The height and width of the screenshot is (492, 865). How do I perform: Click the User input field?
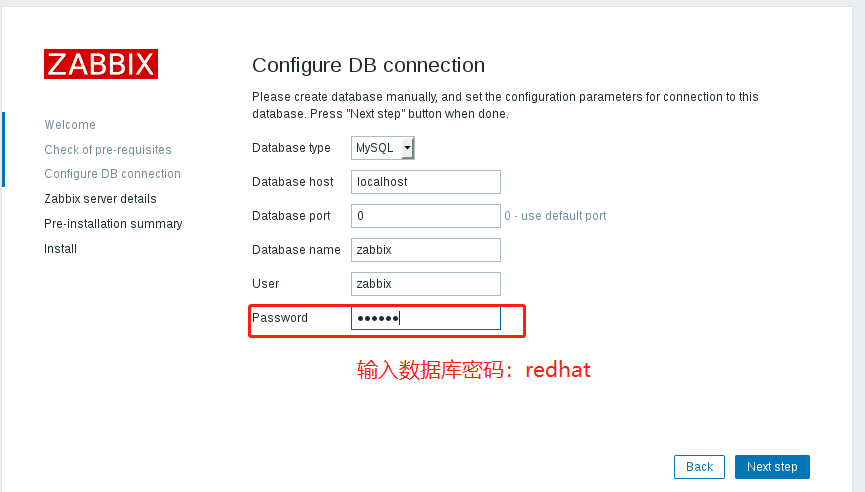[x=426, y=284]
